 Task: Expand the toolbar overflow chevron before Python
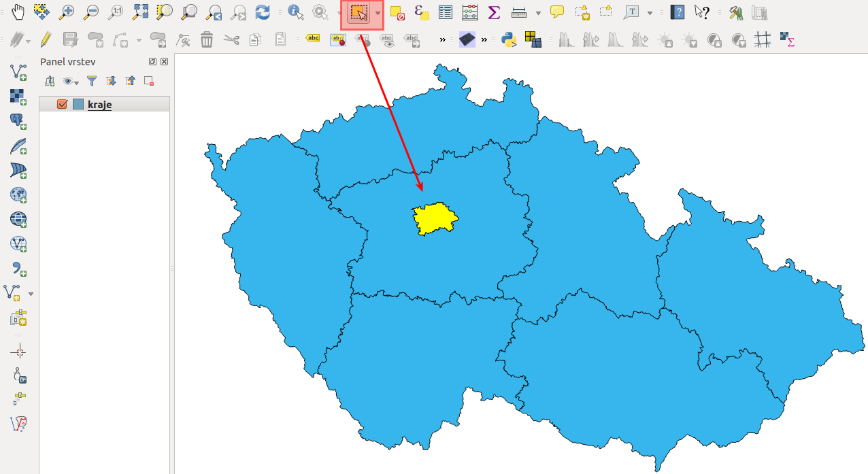click(x=484, y=40)
